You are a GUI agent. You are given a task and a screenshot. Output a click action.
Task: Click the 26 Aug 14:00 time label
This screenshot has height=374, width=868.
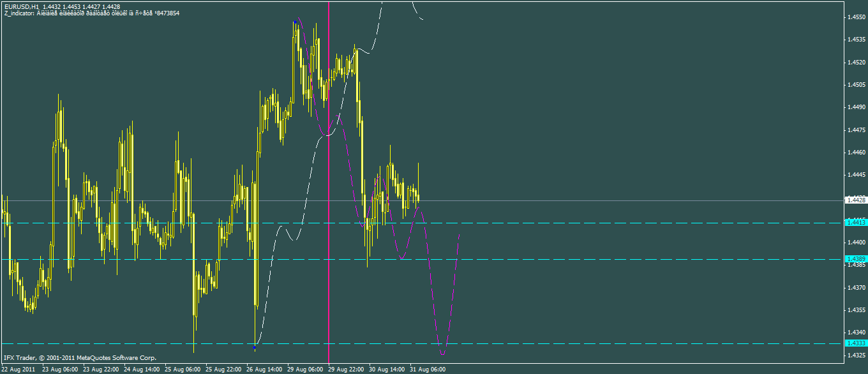tap(265, 369)
